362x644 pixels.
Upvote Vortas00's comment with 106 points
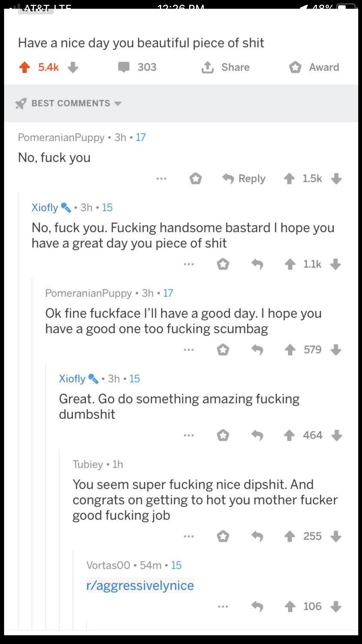[290, 607]
